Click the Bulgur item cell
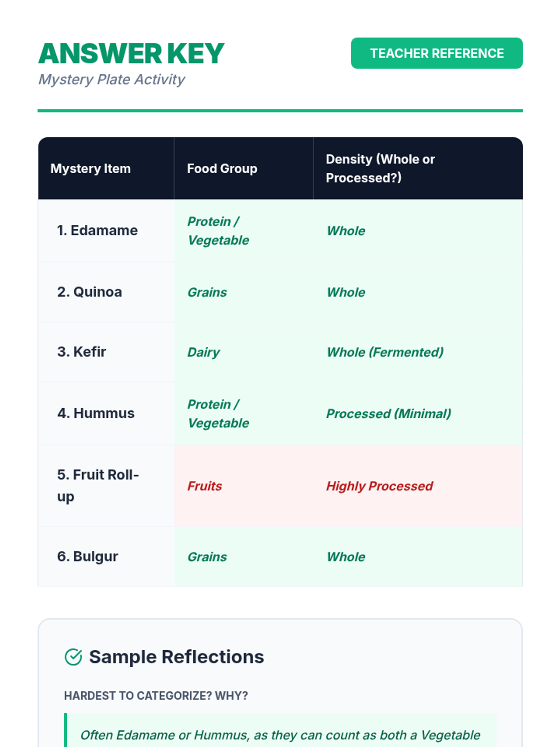The height and width of the screenshot is (747, 560). coord(88,557)
